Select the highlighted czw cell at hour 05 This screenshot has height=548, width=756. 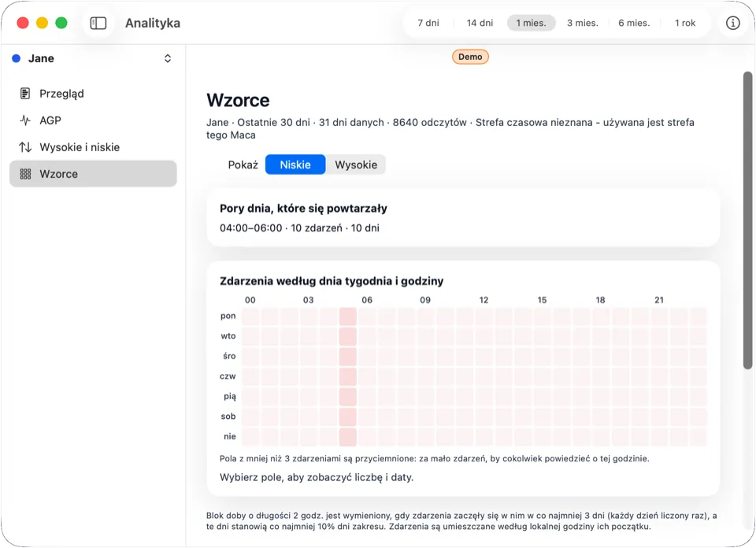(347, 376)
